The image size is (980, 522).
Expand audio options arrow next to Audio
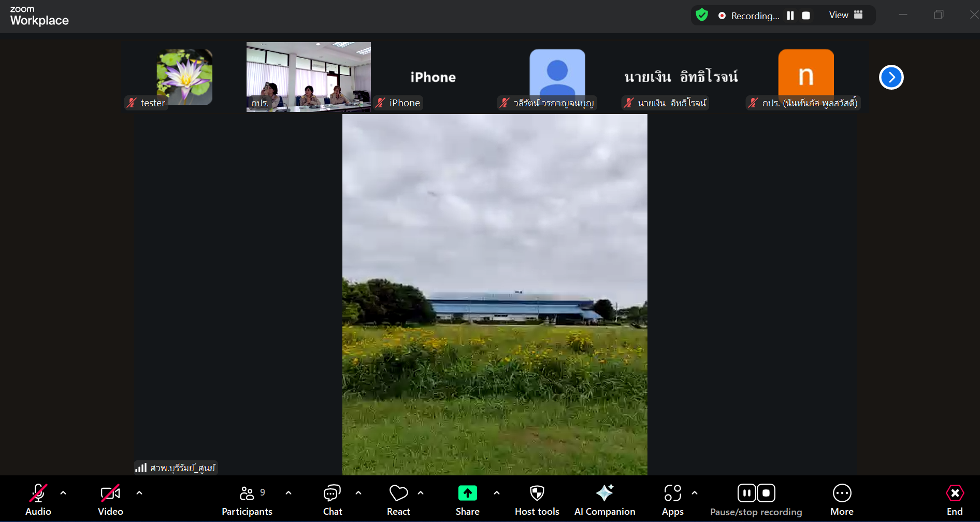[63, 493]
